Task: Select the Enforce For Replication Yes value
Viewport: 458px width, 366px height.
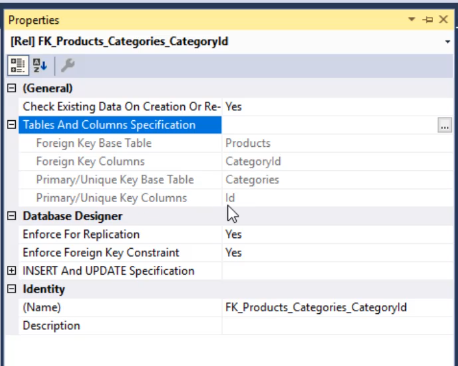Action: [x=337, y=234]
